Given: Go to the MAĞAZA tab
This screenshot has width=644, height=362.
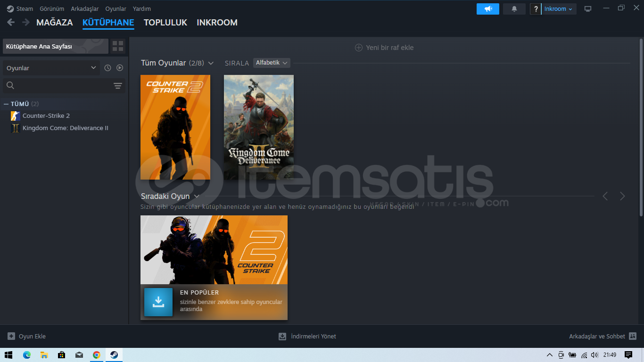Looking at the screenshot, I should point(55,23).
